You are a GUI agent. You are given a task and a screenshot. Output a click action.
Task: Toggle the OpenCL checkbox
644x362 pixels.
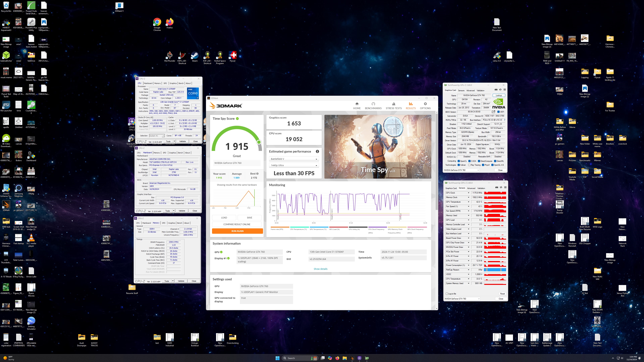(x=459, y=161)
